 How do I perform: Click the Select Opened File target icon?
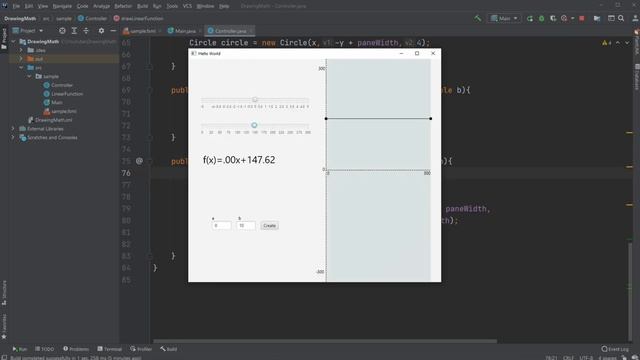click(x=62, y=31)
